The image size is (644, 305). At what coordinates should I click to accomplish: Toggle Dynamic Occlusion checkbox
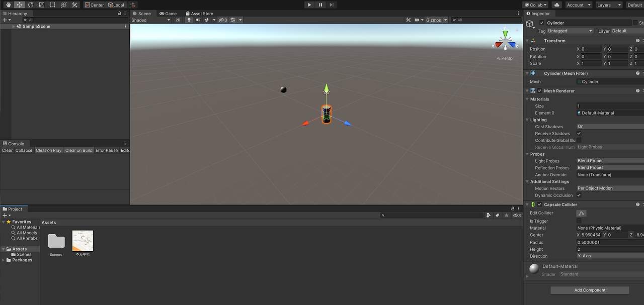[579, 195]
